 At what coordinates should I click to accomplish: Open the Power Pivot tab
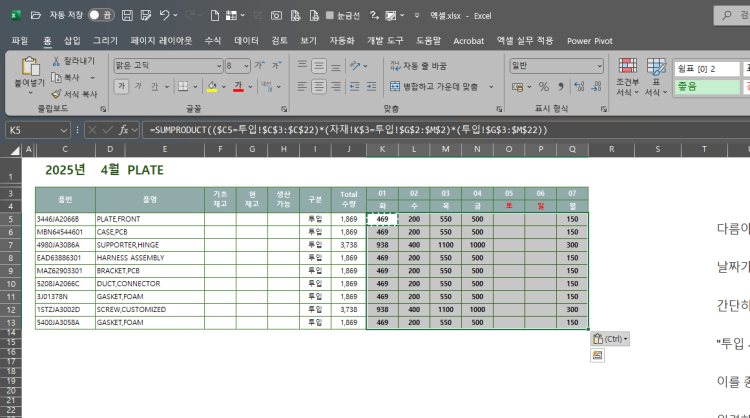point(589,41)
